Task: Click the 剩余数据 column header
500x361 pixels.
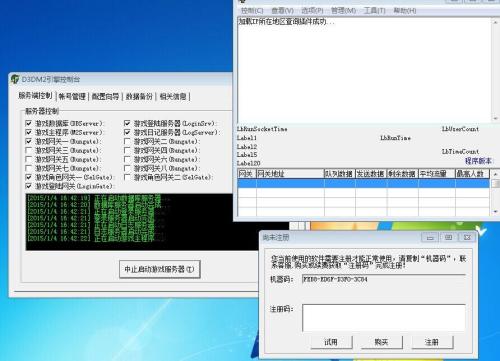Action: (x=403, y=174)
